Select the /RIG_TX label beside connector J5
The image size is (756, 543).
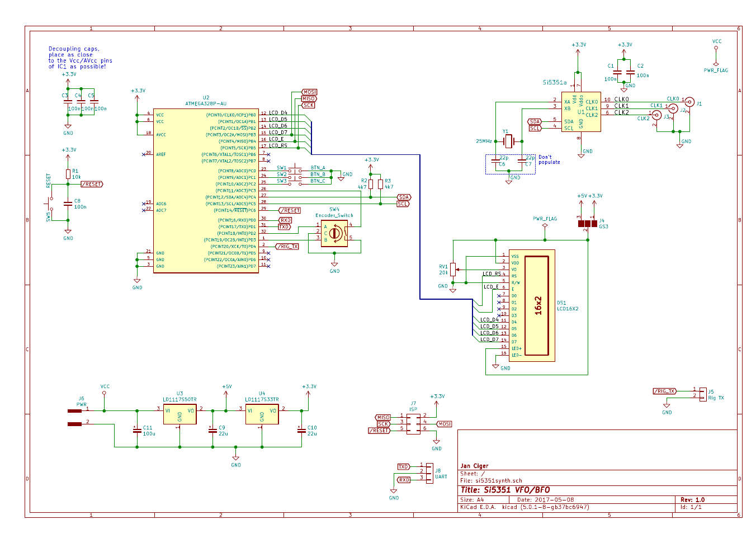click(664, 391)
